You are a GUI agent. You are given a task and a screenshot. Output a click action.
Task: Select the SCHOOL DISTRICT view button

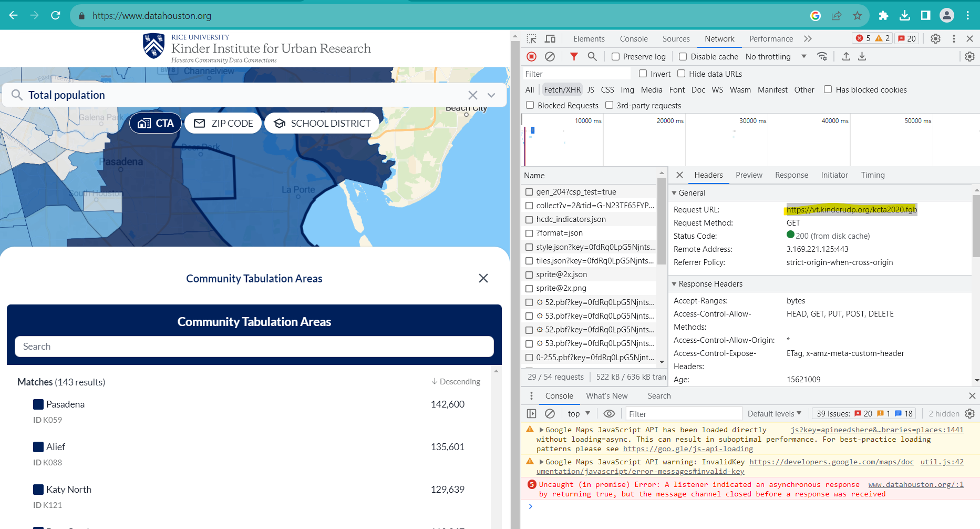point(322,123)
